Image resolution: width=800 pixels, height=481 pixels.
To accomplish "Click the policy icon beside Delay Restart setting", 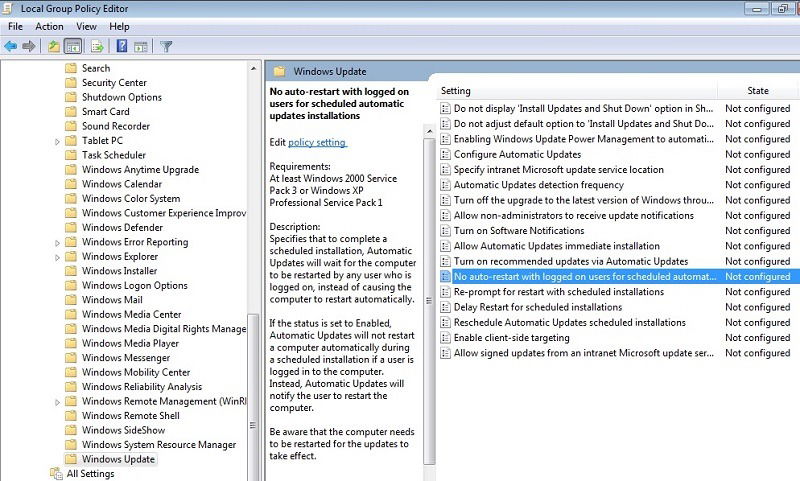I will coord(445,307).
